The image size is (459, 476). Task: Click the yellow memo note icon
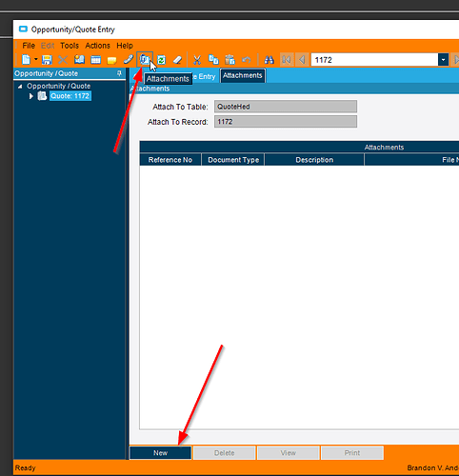click(111, 60)
